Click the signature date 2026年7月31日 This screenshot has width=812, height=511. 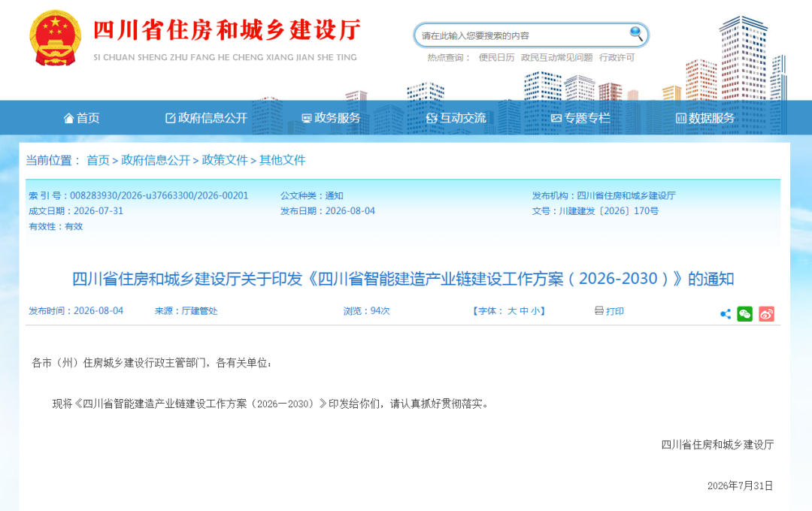click(740, 485)
